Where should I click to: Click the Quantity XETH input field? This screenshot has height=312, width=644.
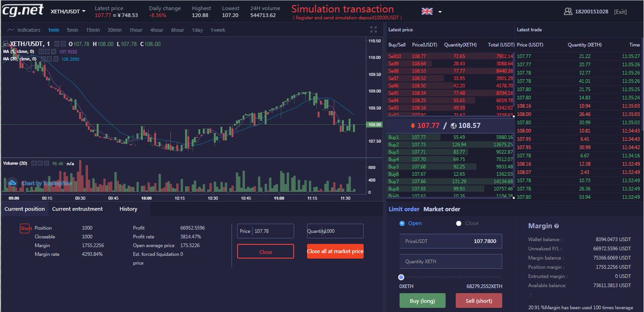click(x=451, y=261)
